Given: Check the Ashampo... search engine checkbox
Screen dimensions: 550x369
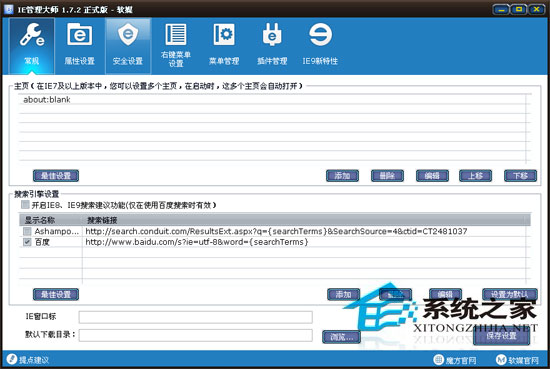Looking at the screenshot, I should [x=27, y=232].
